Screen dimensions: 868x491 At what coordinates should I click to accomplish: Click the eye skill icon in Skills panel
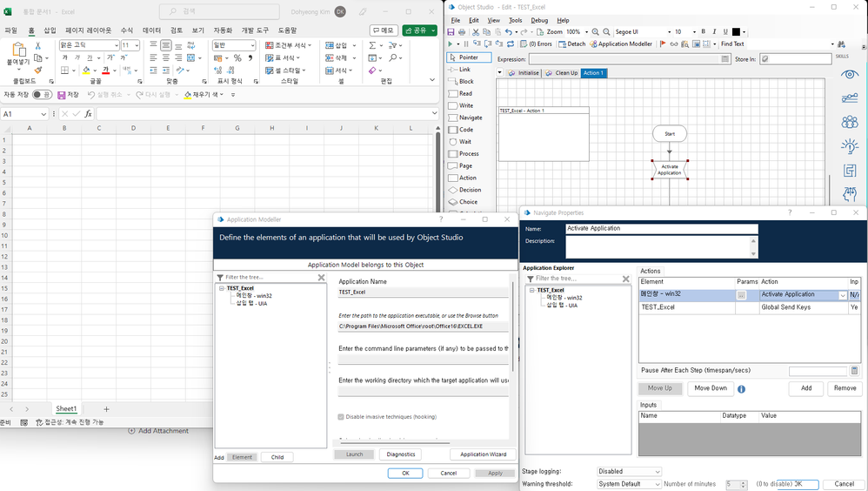click(849, 74)
